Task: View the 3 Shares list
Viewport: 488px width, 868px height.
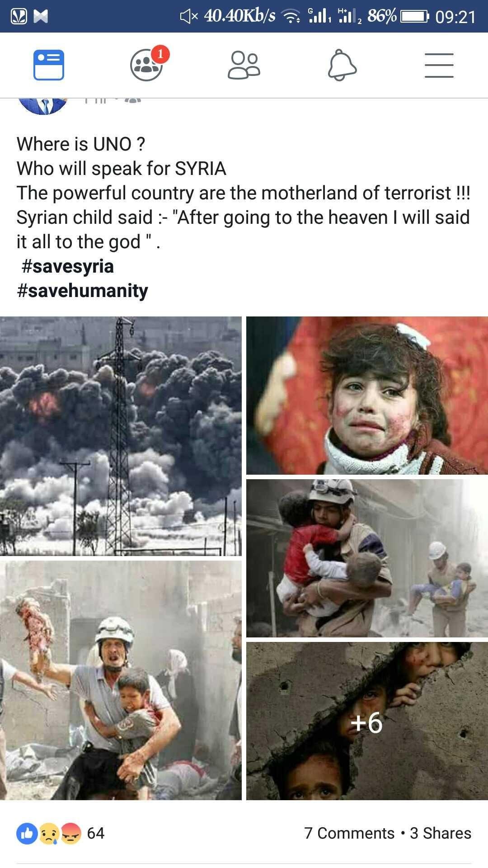Action: pyautogui.click(x=441, y=833)
